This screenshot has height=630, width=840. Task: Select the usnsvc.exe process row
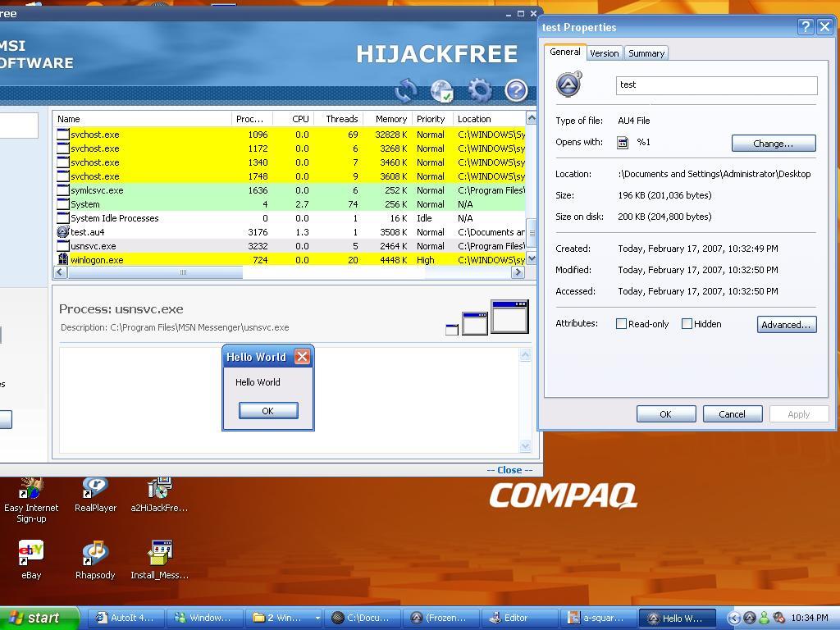click(x=290, y=246)
